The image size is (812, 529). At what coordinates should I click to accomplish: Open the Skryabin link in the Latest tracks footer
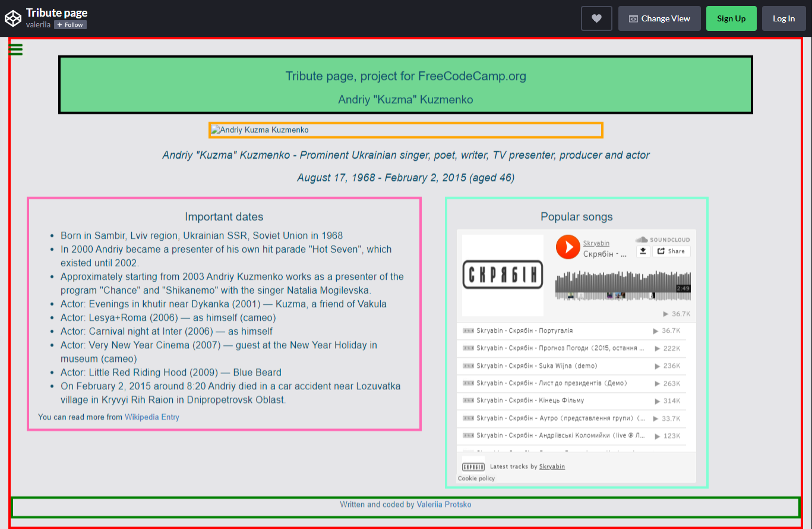[552, 467]
